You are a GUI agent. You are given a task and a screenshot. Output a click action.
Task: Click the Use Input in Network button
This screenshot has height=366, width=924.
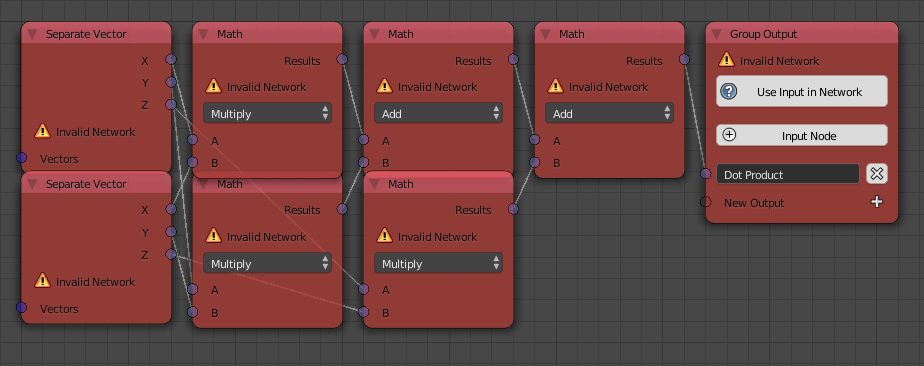(x=802, y=91)
